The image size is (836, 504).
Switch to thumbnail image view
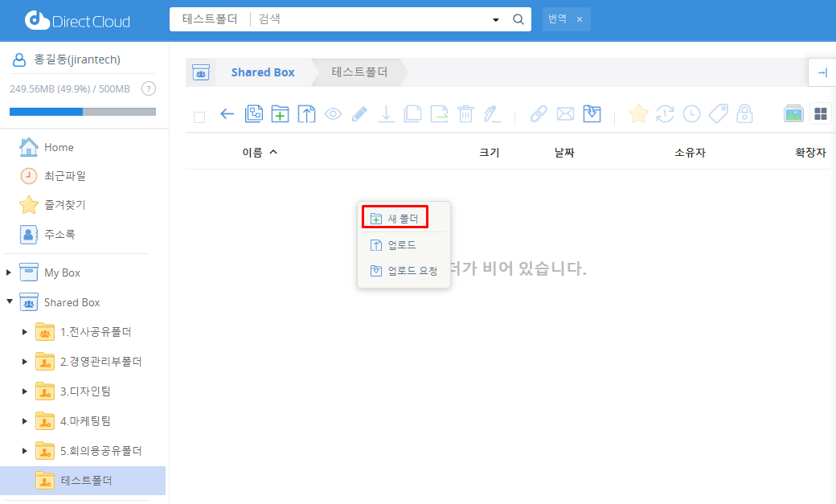point(793,114)
